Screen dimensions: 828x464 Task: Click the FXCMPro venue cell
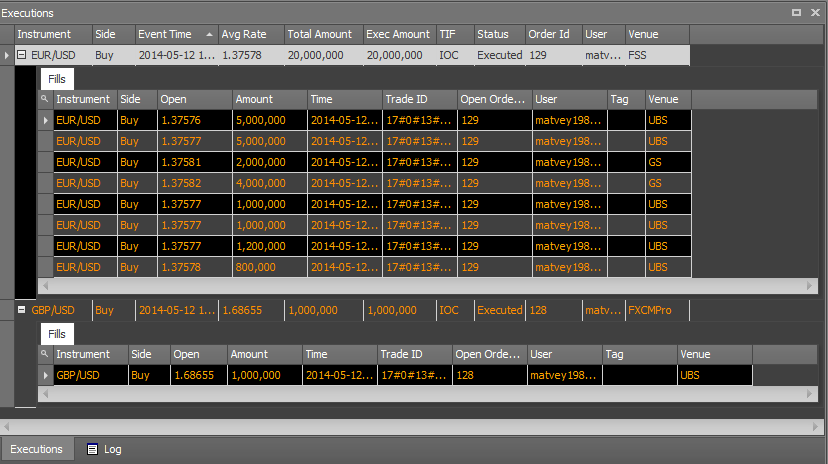point(657,310)
